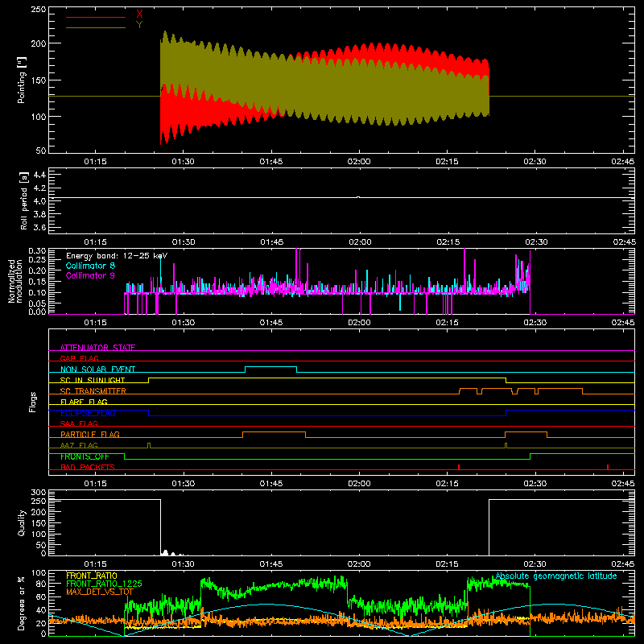The width and height of the screenshot is (644, 644).
Task: Click the 100 tick on Degrees or % axis
Action: [x=39, y=573]
